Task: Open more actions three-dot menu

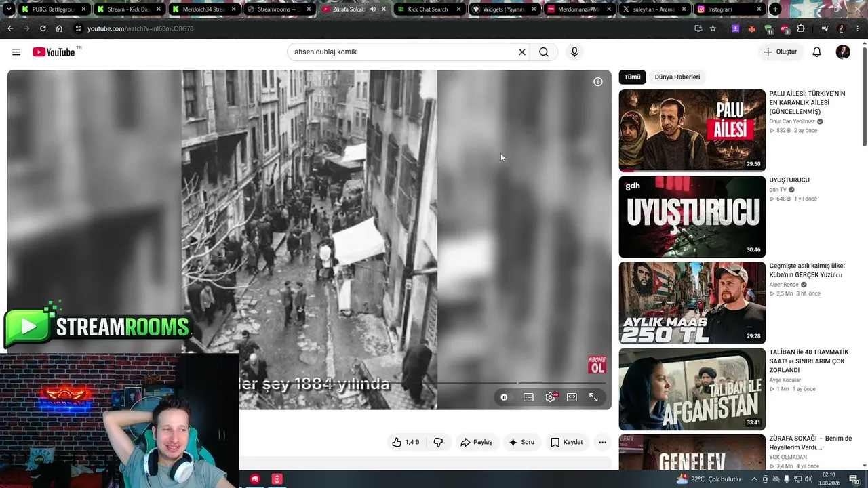Action: click(602, 443)
